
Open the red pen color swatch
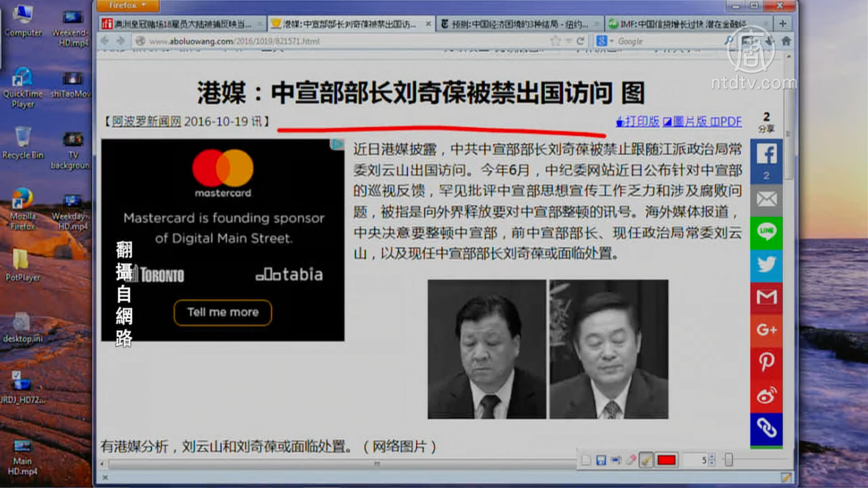(x=666, y=460)
